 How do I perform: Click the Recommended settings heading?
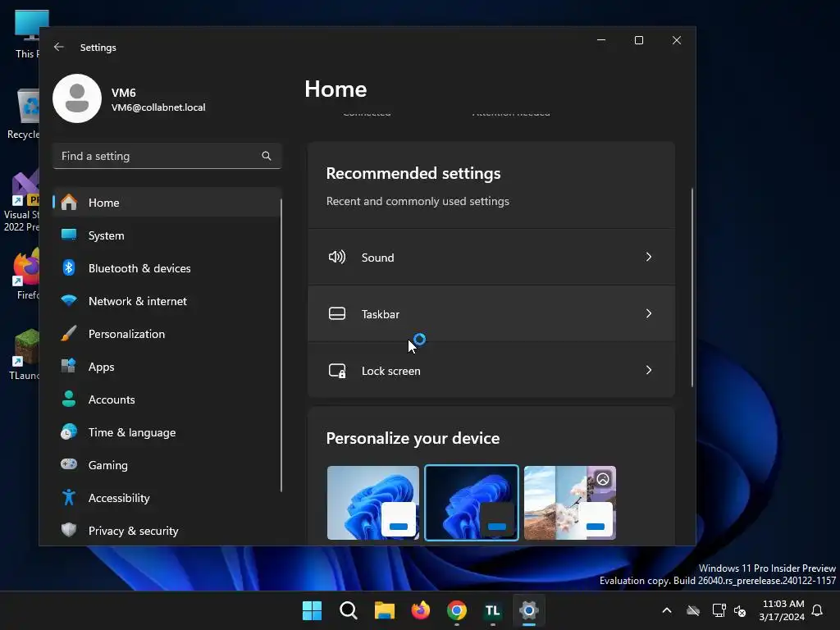tap(413, 173)
